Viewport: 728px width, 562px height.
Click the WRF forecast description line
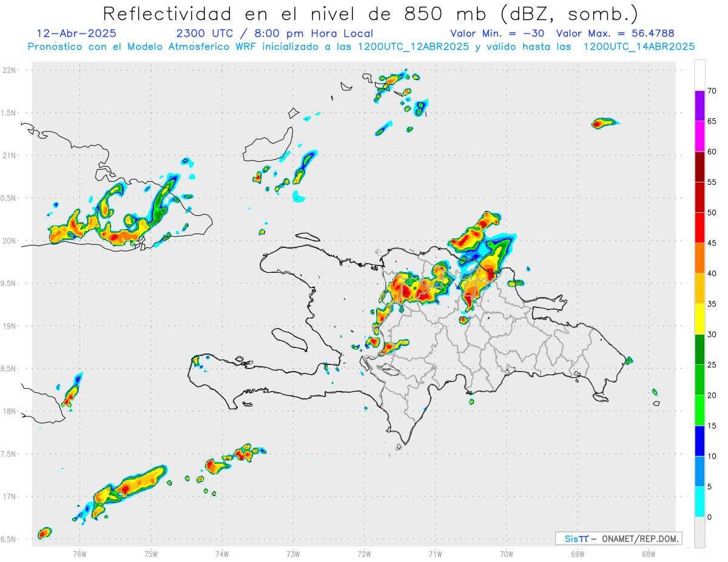361,47
